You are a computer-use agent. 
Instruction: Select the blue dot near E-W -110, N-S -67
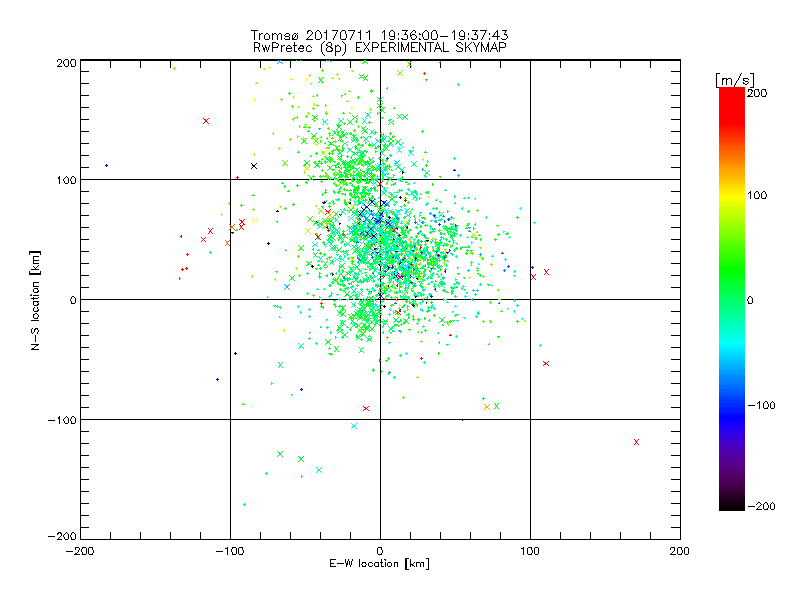[x=217, y=379]
